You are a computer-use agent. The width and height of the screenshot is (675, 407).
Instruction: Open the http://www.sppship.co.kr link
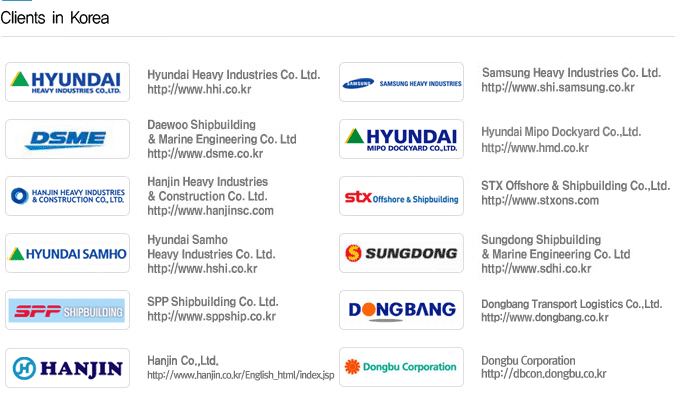point(211,317)
